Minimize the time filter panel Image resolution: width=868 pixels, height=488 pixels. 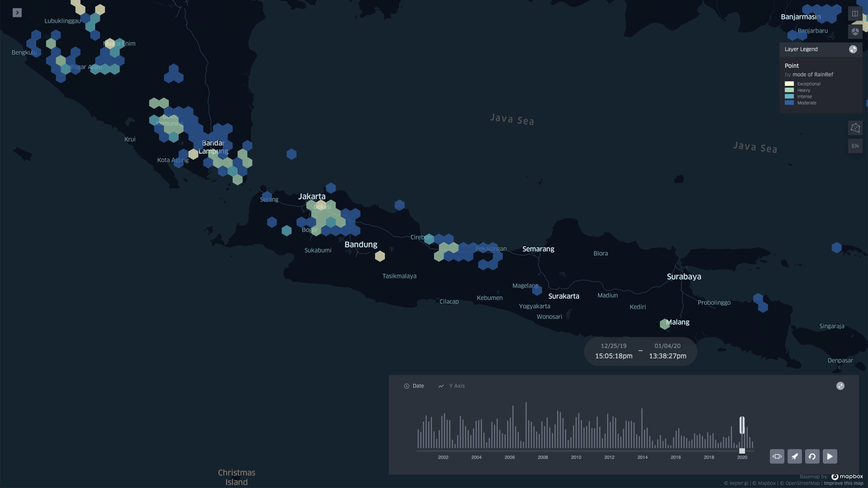pyautogui.click(x=840, y=386)
